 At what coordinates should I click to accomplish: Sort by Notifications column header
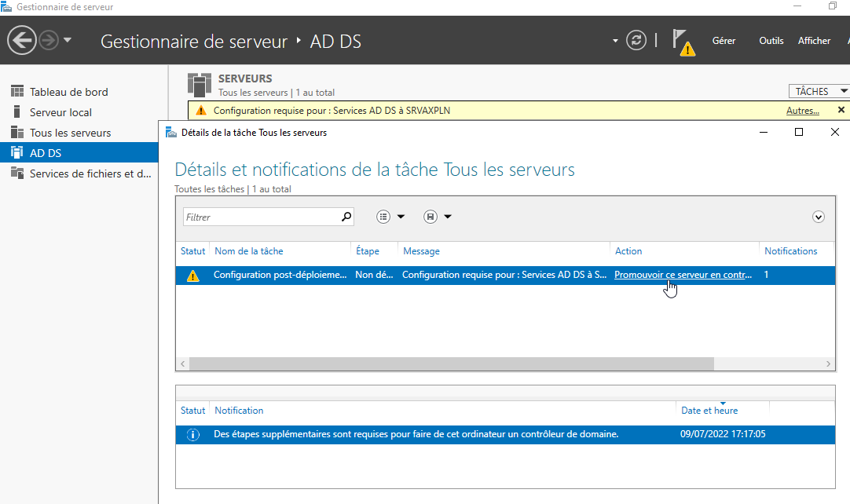(790, 251)
